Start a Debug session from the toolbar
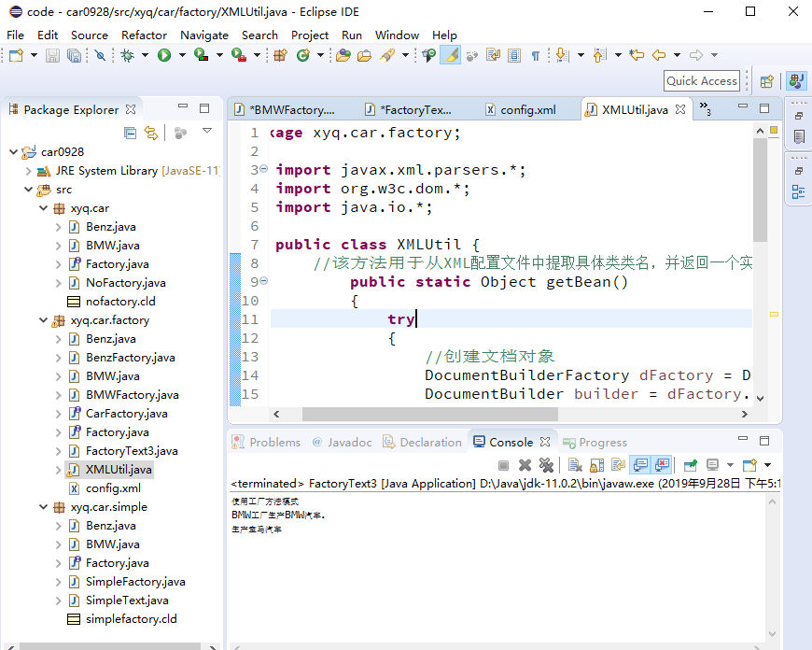 127,56
